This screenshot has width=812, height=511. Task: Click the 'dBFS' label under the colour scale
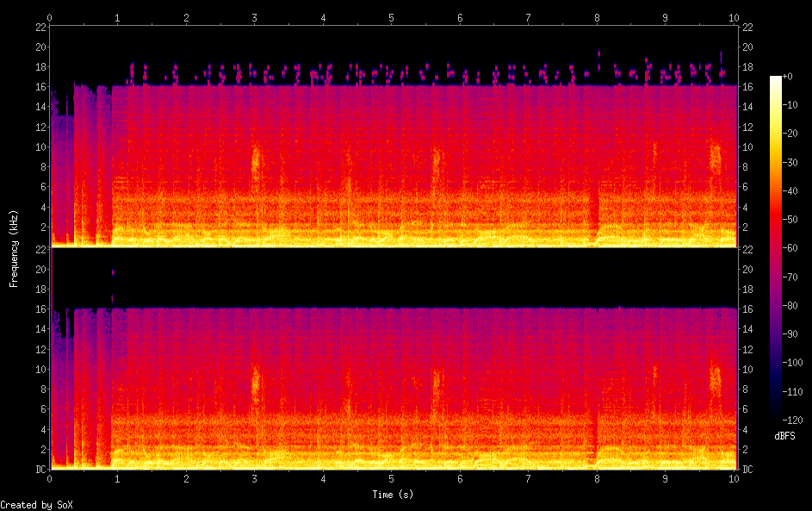784,436
